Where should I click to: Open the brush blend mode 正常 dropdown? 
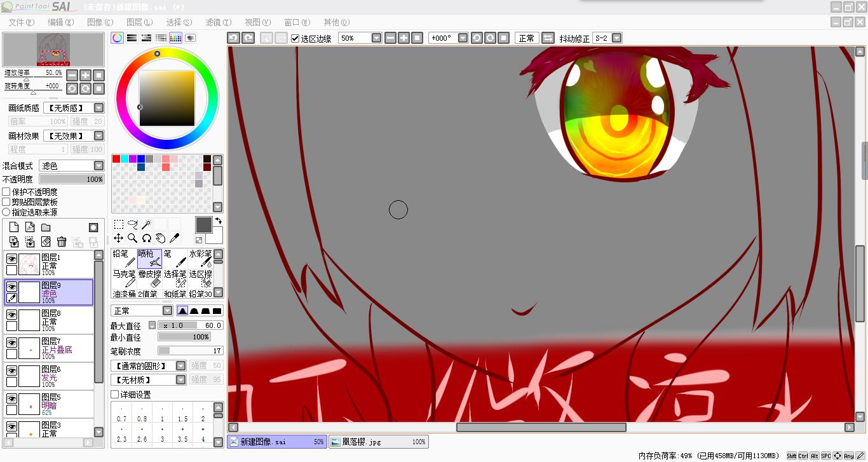click(x=142, y=311)
